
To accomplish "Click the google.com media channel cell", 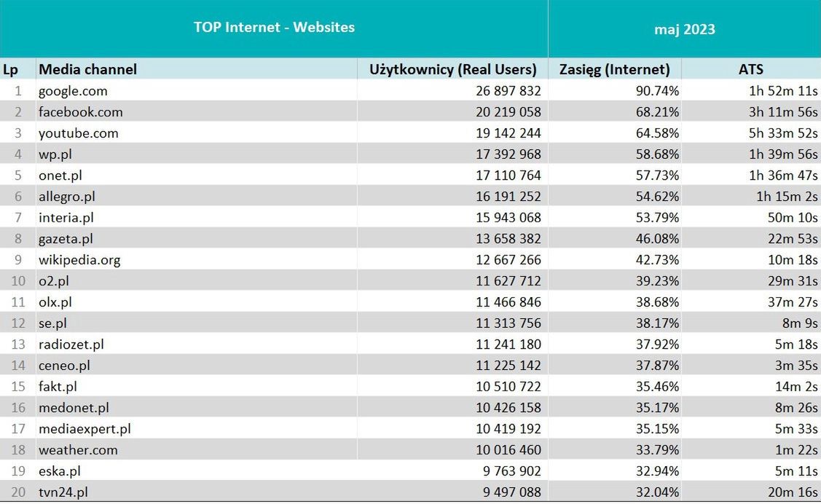I will pos(73,91).
